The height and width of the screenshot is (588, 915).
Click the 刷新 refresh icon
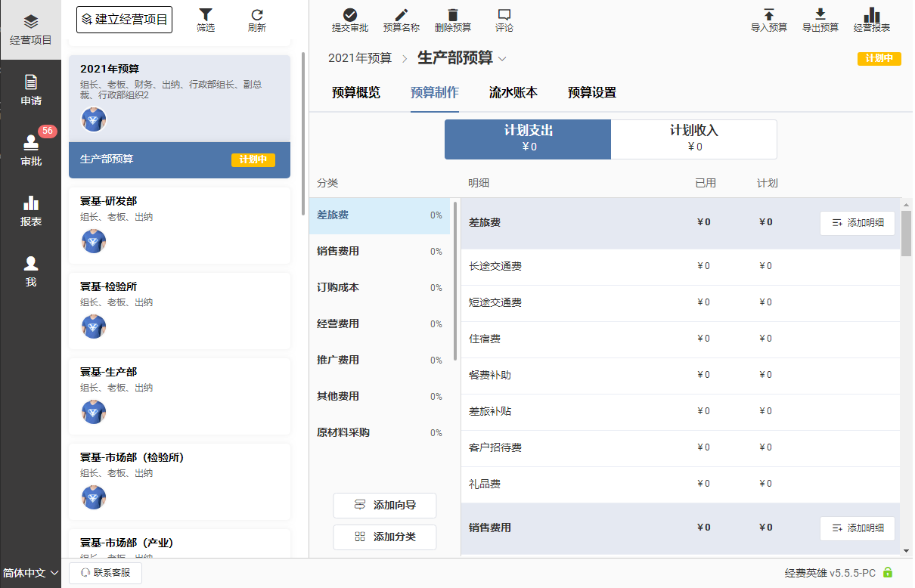click(257, 15)
